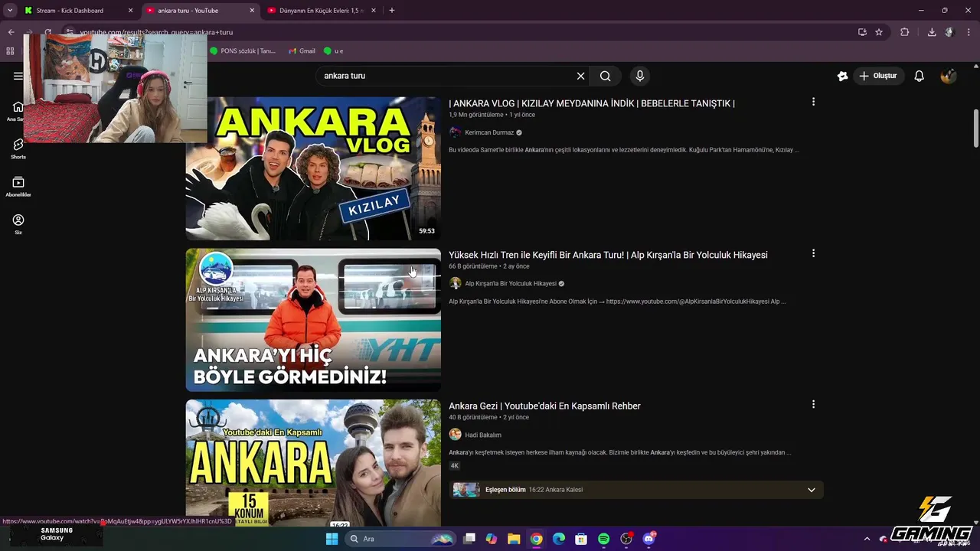980x551 pixels.
Task: Go back with the browser back arrow
Action: pos(11,32)
